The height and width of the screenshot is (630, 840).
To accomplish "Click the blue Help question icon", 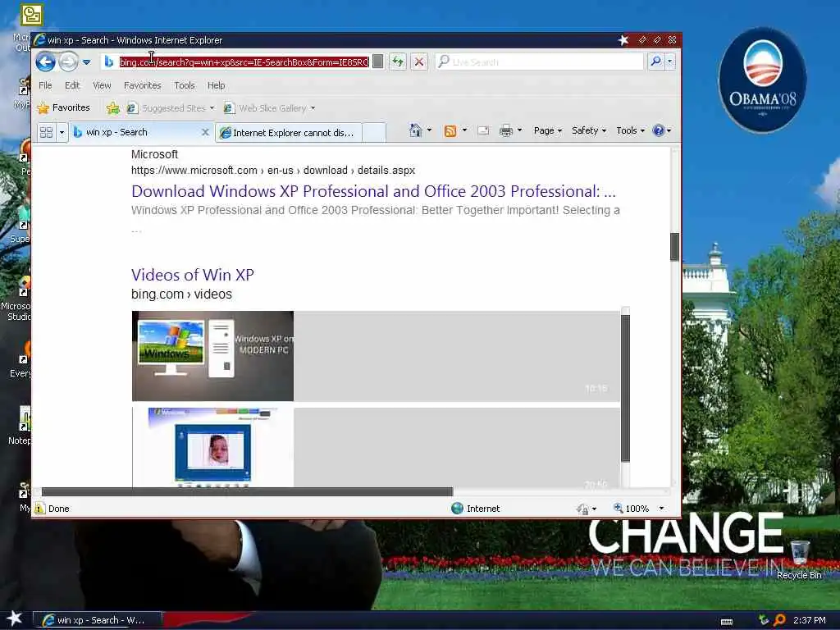I will [659, 130].
